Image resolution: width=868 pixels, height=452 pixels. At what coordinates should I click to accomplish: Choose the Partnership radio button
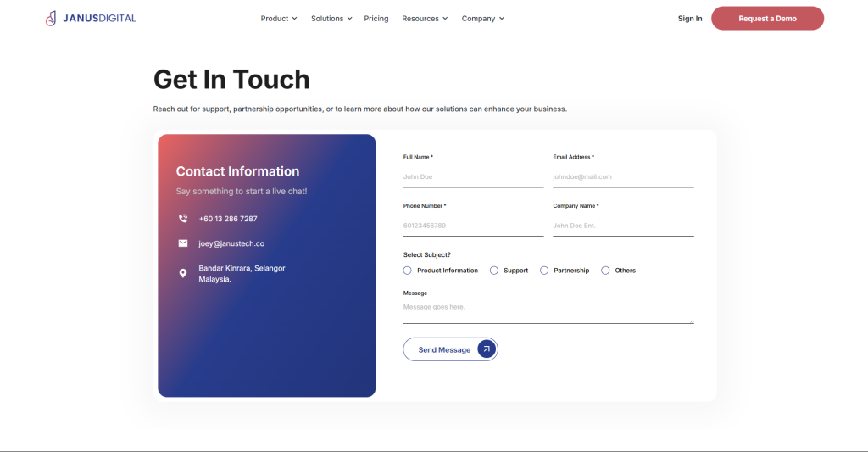point(544,271)
